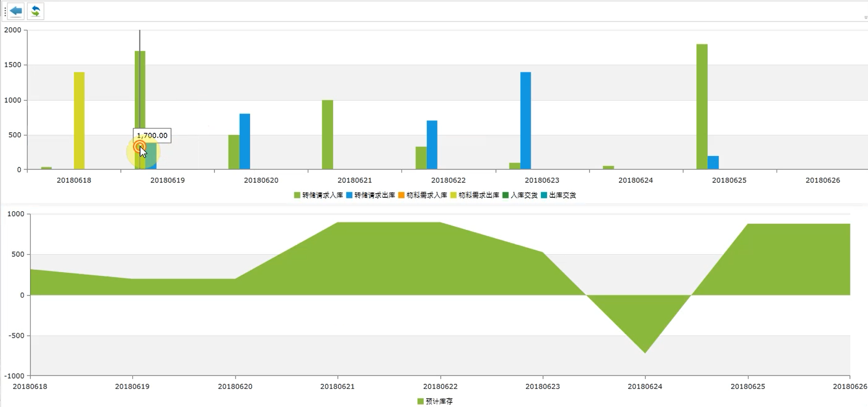868x407 pixels.
Task: Click the dark green 入库交货 legend swatch
Action: coord(506,195)
